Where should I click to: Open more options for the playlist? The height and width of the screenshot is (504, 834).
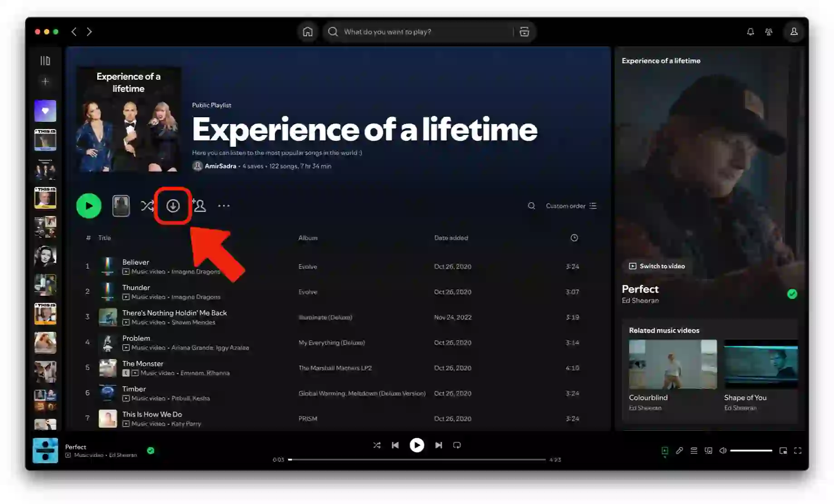click(224, 206)
